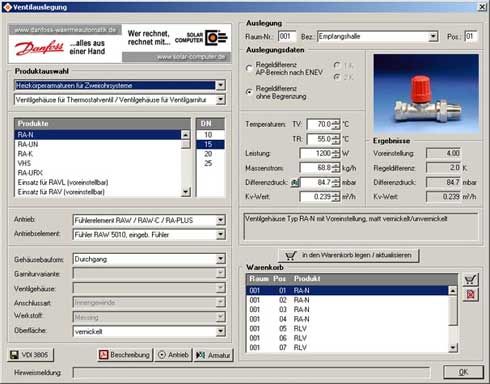Click the Antrieb button at bottom
Screen dimensions: 490x384
[x=173, y=355]
